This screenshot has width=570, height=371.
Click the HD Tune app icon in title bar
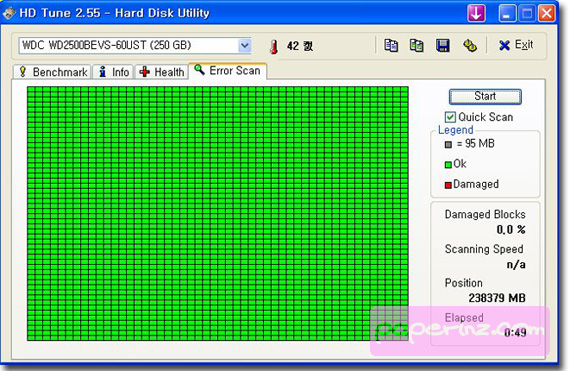(9, 13)
